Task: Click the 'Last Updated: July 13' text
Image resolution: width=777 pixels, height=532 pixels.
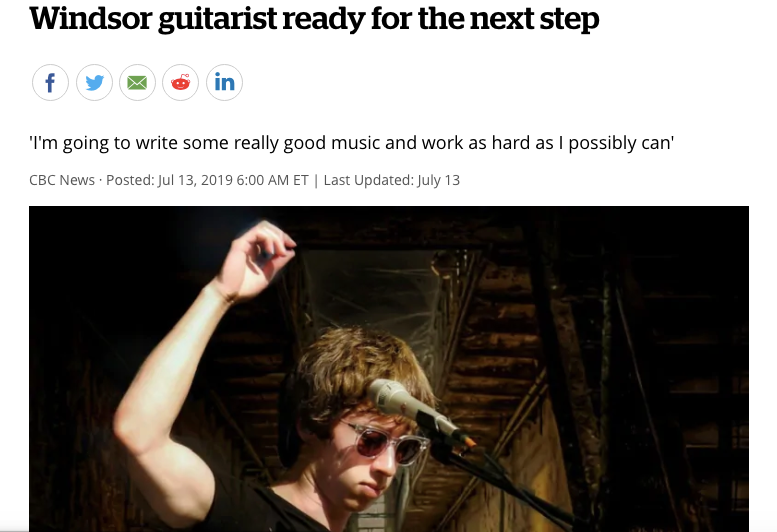Action: pos(391,180)
